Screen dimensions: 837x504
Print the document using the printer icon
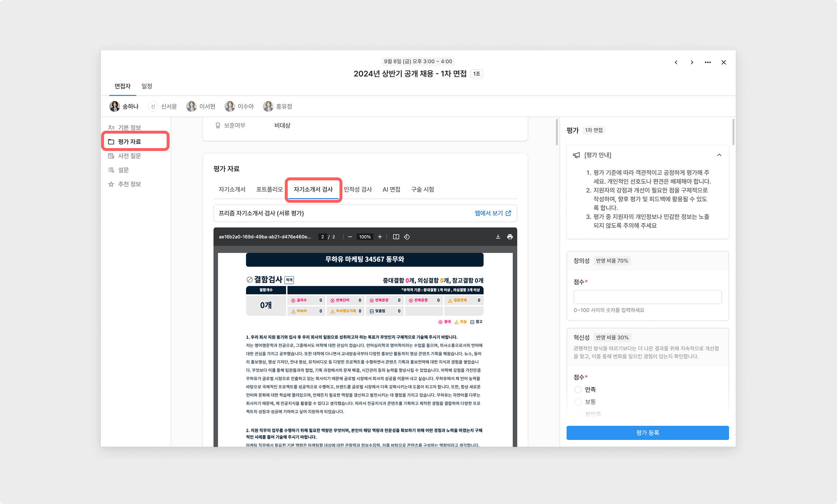click(x=510, y=237)
